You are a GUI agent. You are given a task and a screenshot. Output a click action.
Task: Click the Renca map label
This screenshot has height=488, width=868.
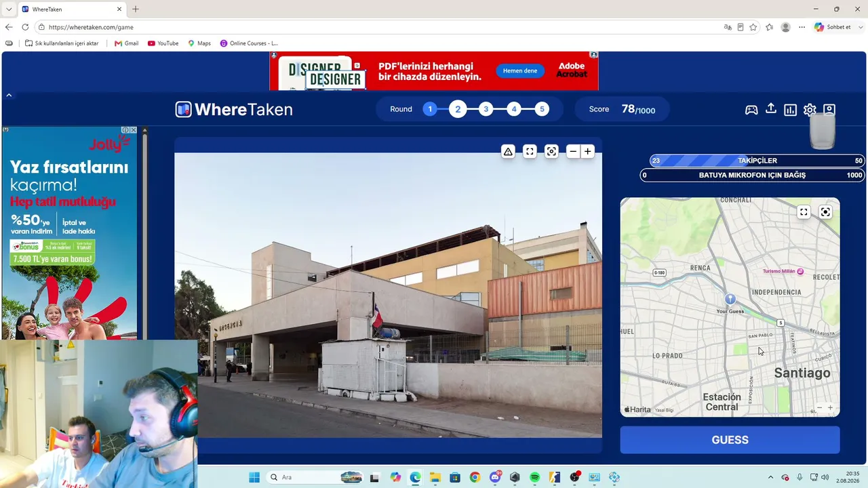700,268
